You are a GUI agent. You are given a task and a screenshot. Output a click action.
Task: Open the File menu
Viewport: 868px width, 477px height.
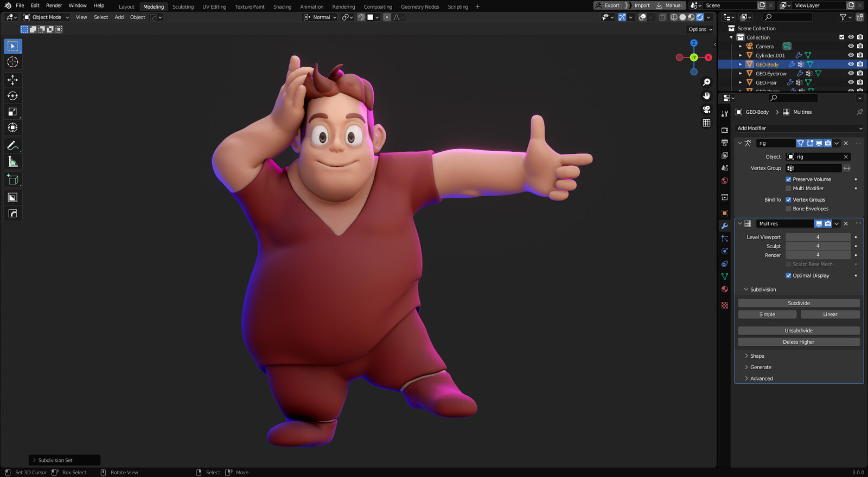click(x=20, y=5)
